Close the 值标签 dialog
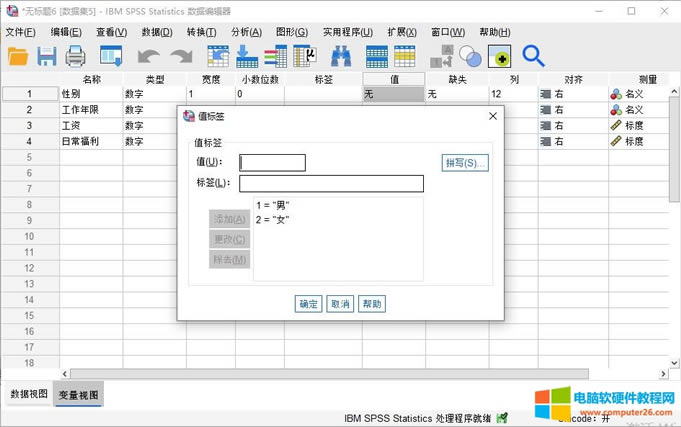This screenshot has width=681, height=427. tap(493, 116)
